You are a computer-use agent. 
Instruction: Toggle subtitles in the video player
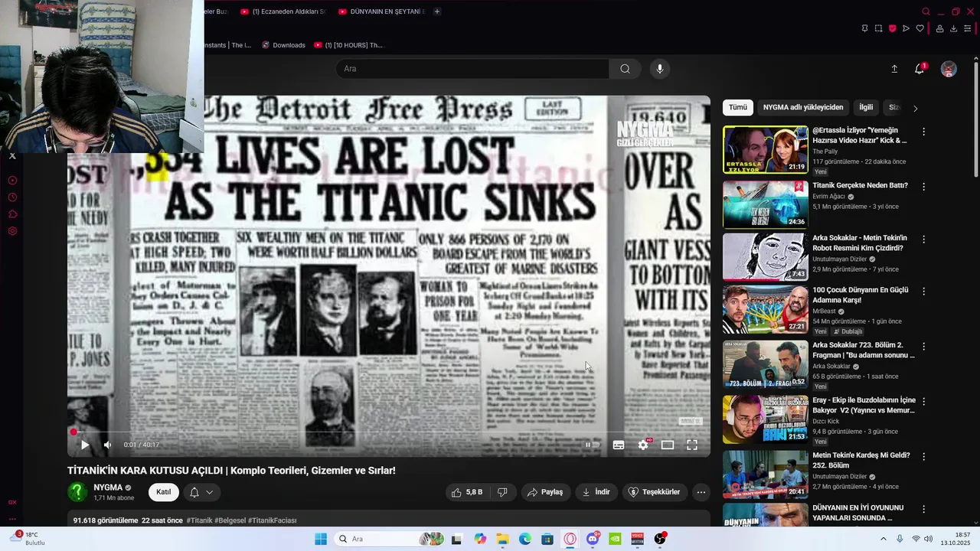tap(619, 445)
